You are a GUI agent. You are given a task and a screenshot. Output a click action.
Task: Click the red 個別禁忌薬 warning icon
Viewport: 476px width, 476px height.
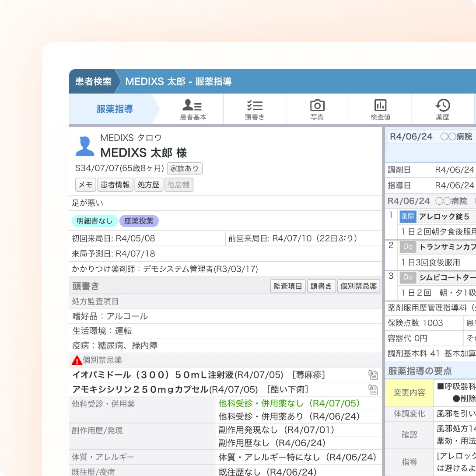[77, 360]
